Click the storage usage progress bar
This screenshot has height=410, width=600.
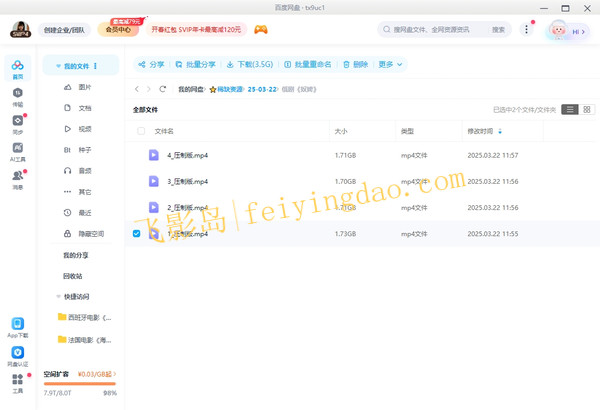click(x=80, y=384)
